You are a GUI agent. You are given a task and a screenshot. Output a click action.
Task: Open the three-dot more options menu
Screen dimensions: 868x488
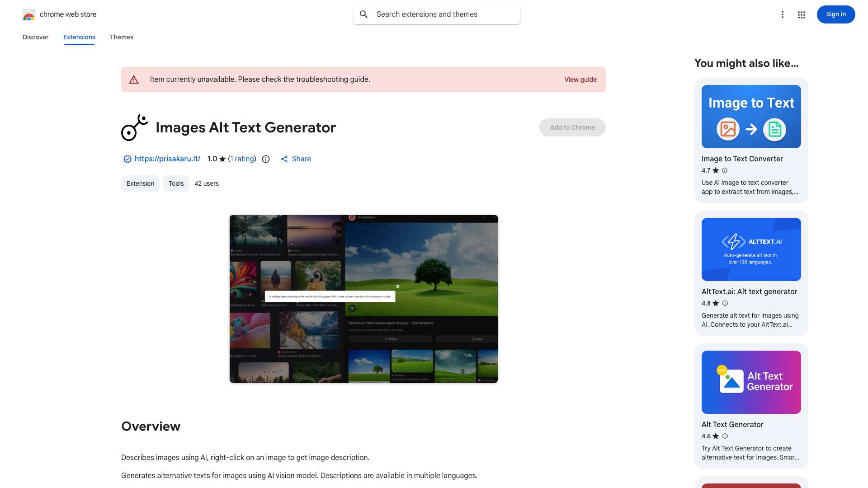(x=782, y=14)
